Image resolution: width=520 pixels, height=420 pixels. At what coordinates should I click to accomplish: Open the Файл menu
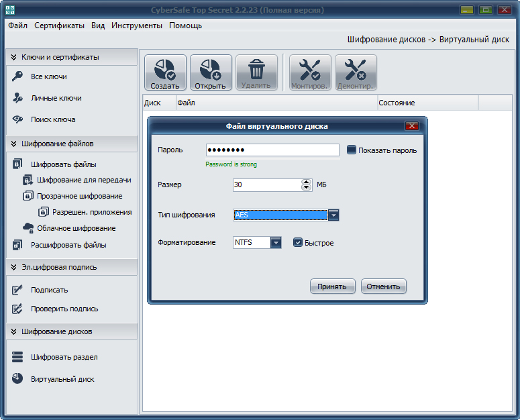click(x=17, y=25)
